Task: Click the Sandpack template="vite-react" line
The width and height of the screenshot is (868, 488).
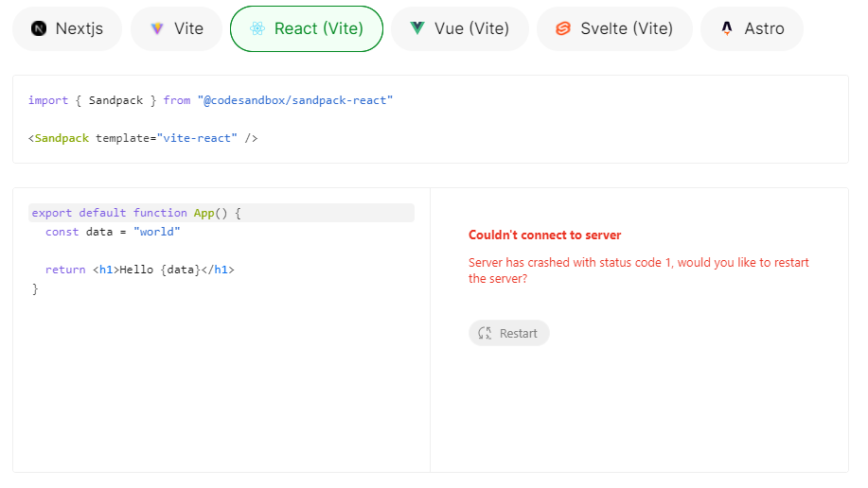Action: 143,138
